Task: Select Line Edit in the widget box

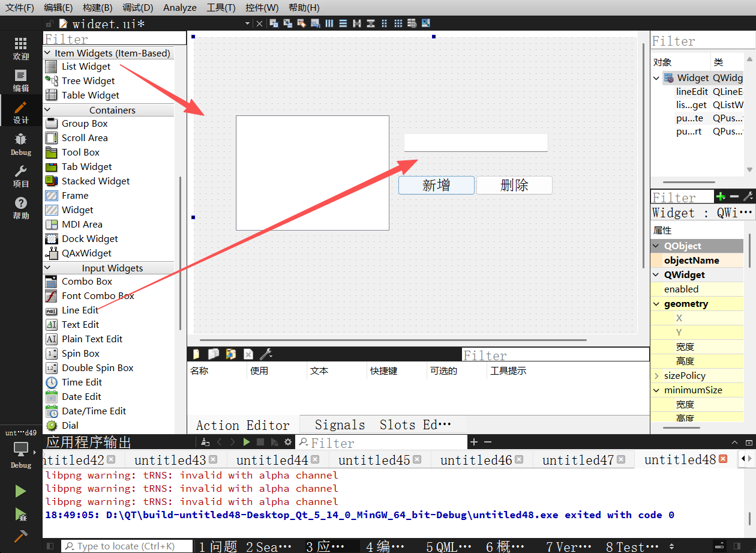Action: [80, 310]
